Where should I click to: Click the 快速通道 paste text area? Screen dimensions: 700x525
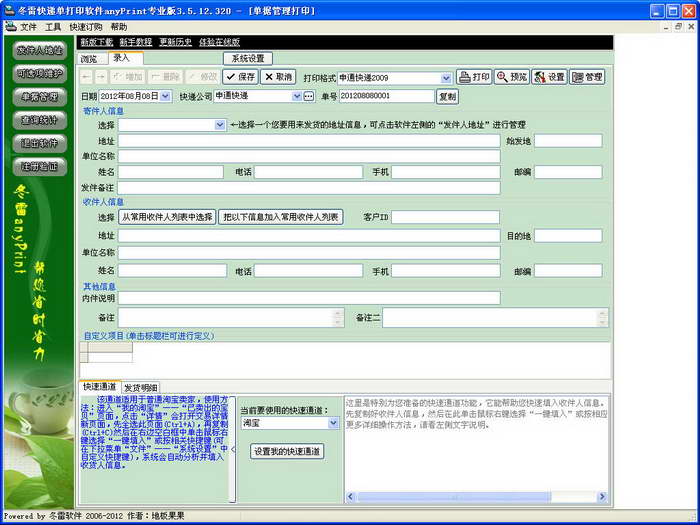(476, 443)
